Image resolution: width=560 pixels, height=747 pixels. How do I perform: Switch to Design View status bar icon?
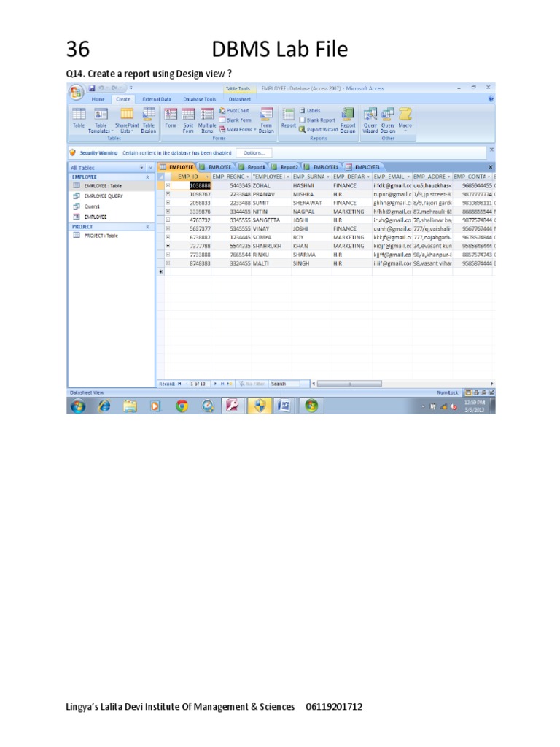click(x=491, y=392)
